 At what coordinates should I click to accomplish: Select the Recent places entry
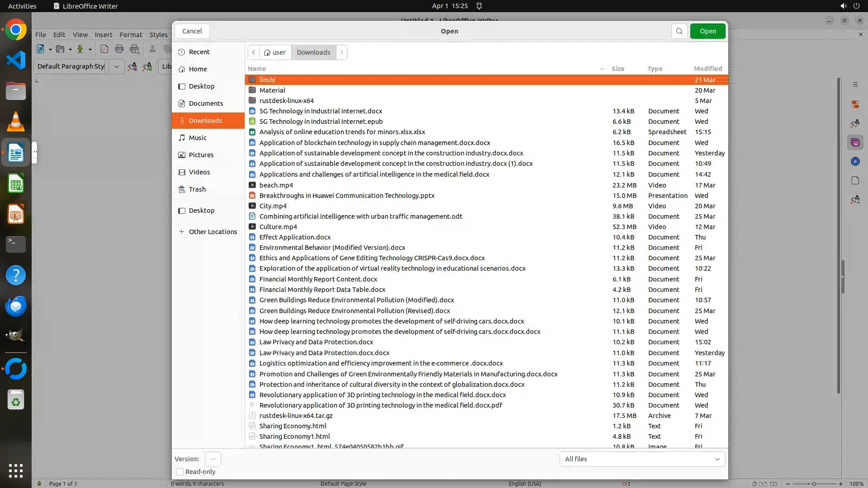199,52
